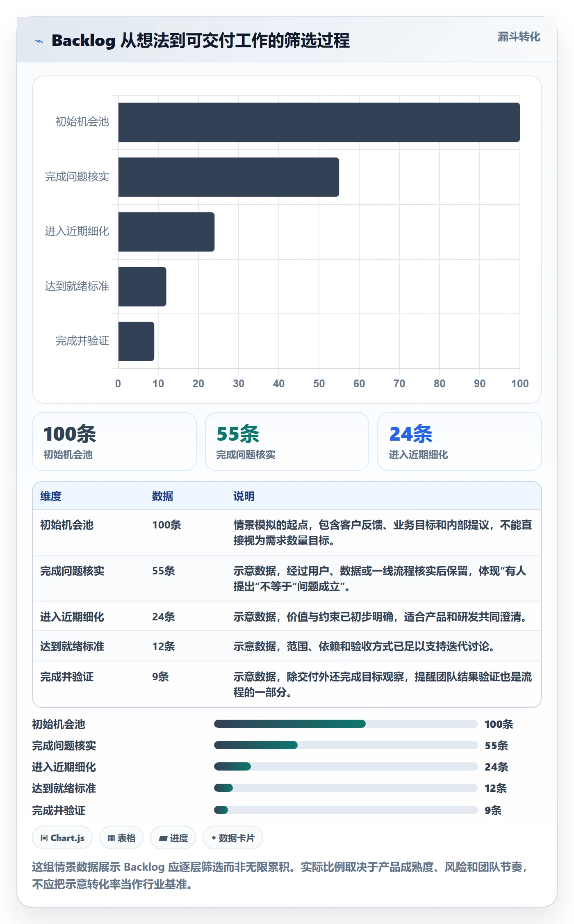Click the 进入近期细化 bar in the chart
The height and width of the screenshot is (924, 574).
(166, 232)
